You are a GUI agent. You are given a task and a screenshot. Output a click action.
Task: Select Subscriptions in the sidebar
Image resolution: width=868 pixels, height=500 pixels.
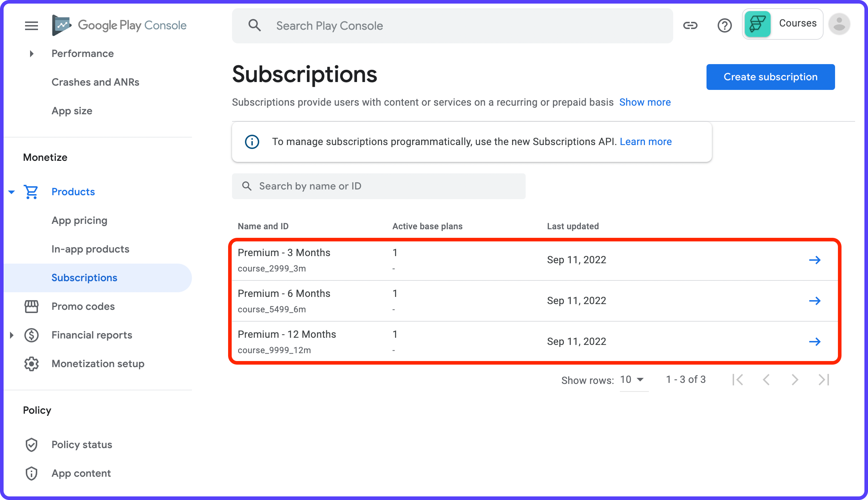(x=84, y=278)
